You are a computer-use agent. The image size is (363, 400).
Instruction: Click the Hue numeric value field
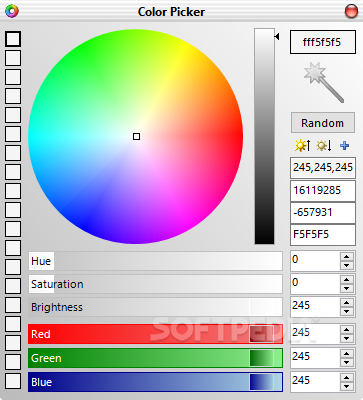pos(315,260)
